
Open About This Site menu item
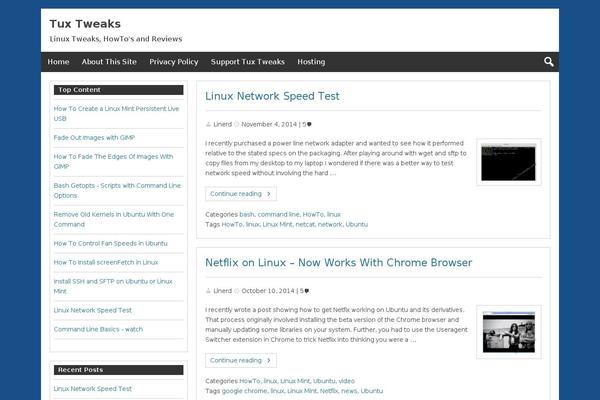point(109,62)
